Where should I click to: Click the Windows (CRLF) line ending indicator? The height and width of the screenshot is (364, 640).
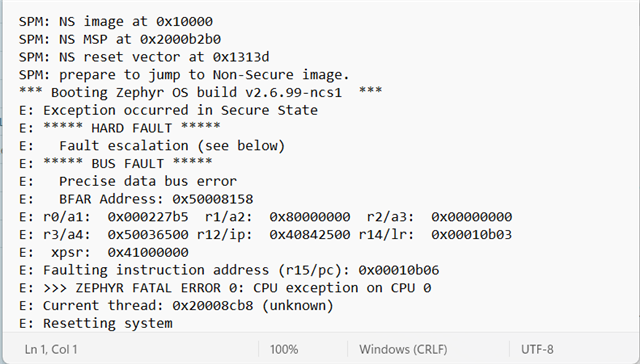403,349
